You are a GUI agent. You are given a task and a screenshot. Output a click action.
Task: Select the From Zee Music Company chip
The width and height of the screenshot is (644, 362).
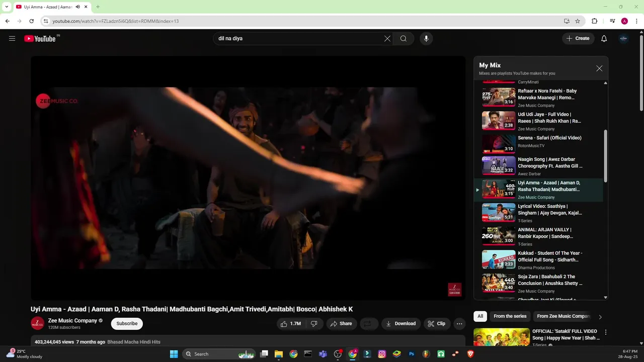click(563, 316)
